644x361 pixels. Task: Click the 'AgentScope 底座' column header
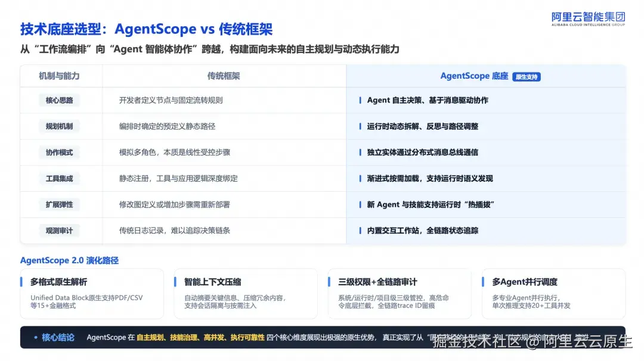point(474,76)
